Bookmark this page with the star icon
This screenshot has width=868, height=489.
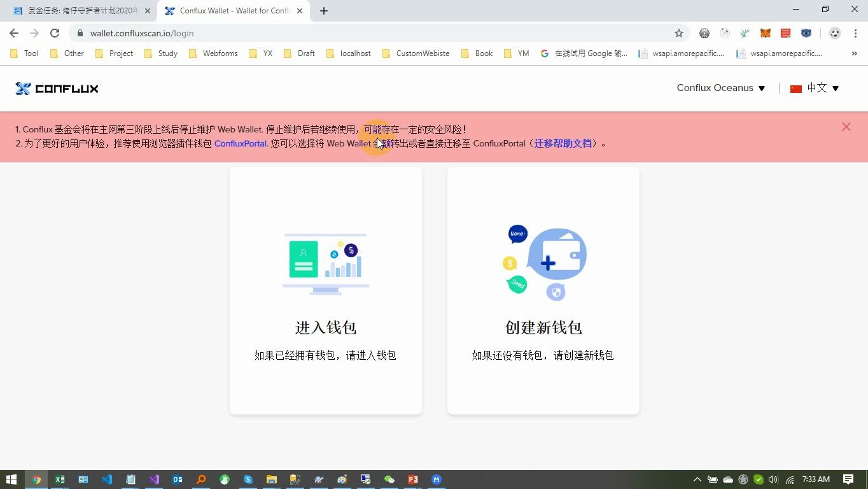pos(678,33)
